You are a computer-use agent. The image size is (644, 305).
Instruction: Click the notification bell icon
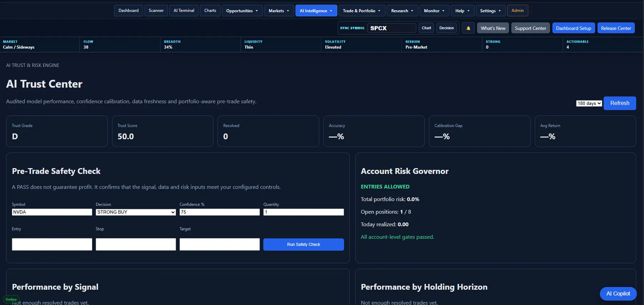[x=468, y=28]
